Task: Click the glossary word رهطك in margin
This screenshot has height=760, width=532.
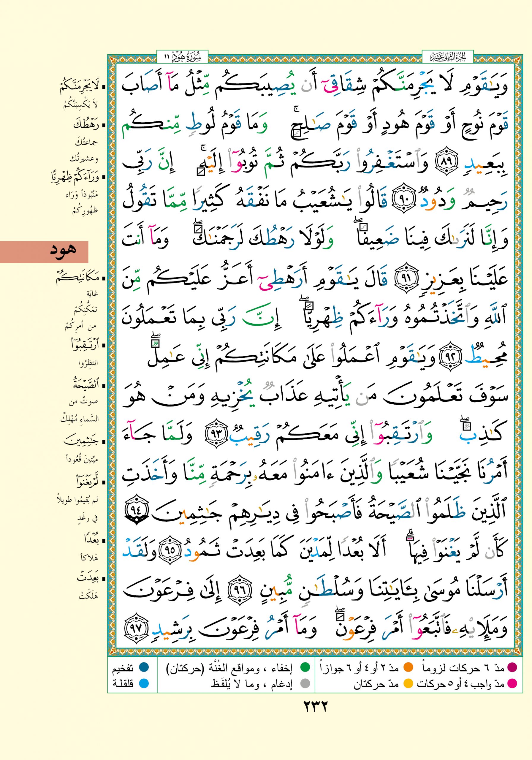Action: click(x=86, y=126)
